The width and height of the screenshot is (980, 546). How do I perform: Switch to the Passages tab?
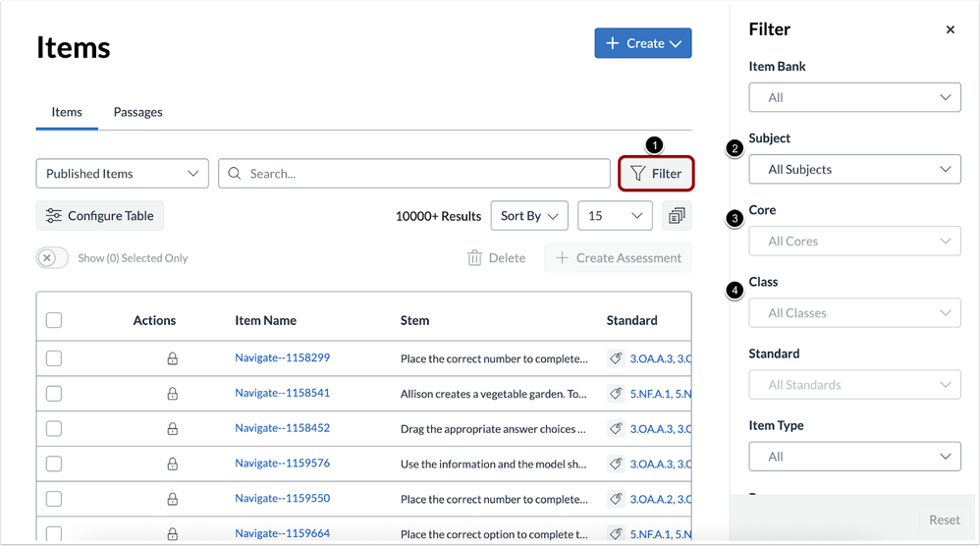(137, 112)
